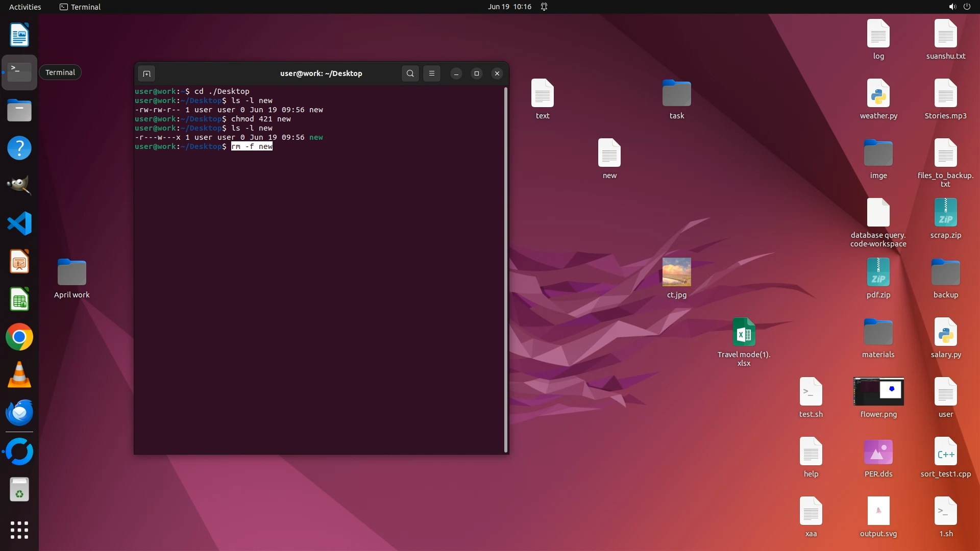The image size is (980, 551).
Task: Launch Thunderbird mail from dock
Action: click(19, 413)
